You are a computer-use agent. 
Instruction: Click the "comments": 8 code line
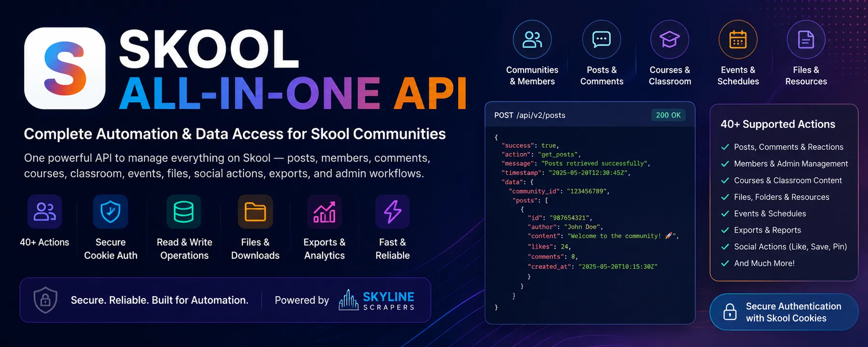553,257
